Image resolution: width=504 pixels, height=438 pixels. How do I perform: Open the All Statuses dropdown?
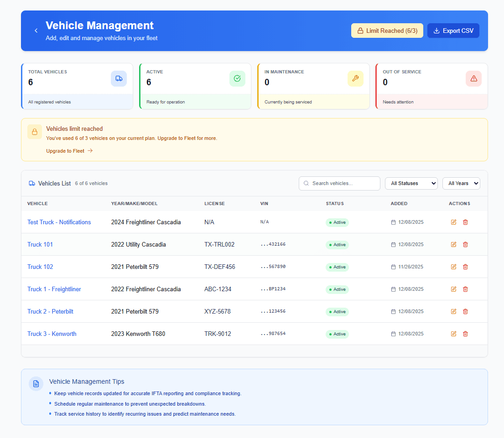411,183
